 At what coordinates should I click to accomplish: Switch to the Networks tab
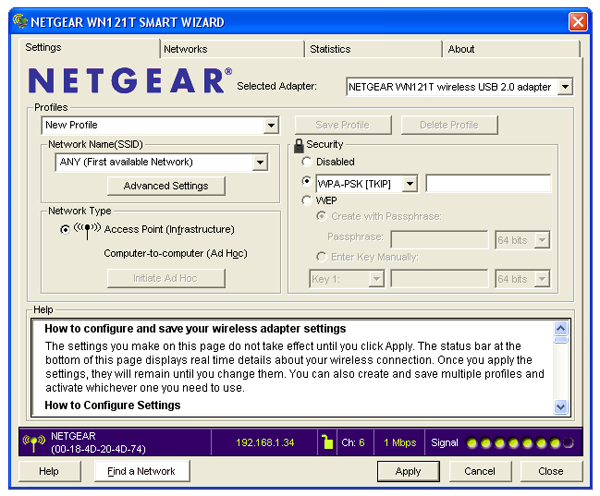point(232,49)
